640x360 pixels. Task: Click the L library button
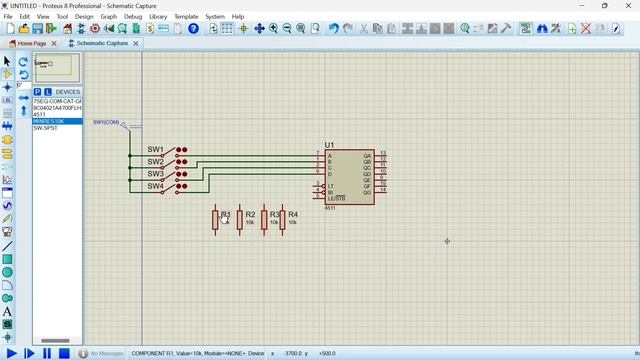tap(48, 92)
